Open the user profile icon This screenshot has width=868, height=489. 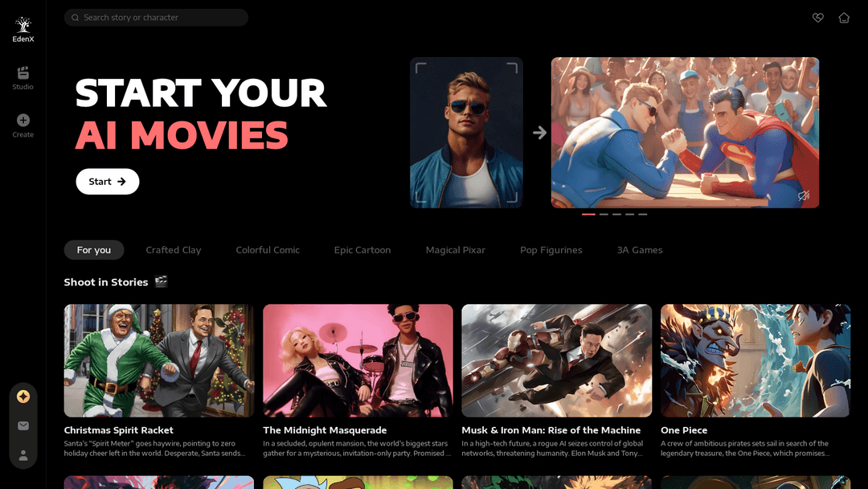[x=23, y=455]
